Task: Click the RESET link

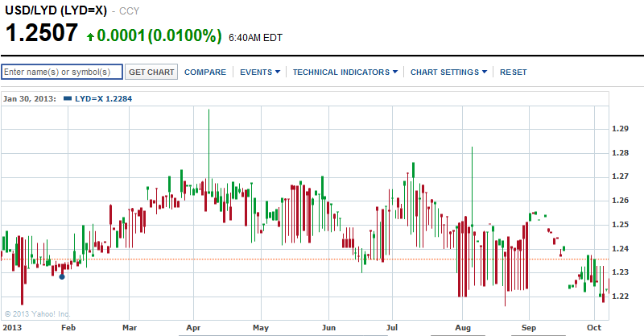Action: click(x=513, y=73)
